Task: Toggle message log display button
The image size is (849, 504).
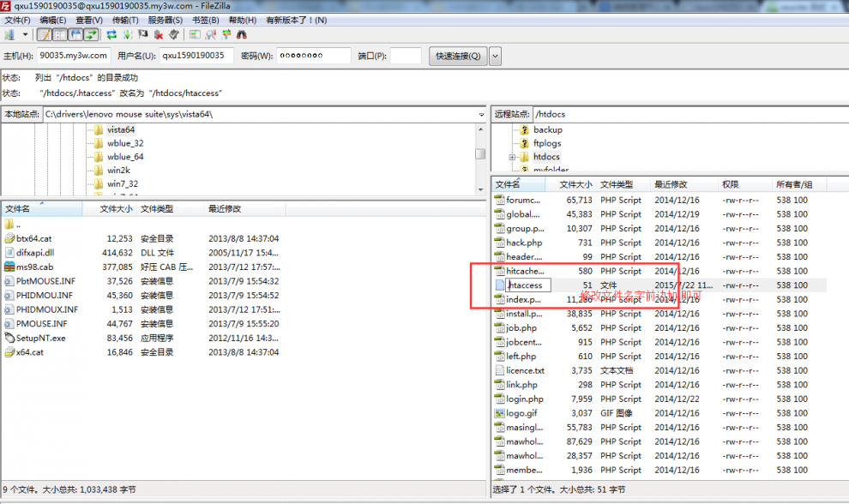Action: [x=45, y=34]
